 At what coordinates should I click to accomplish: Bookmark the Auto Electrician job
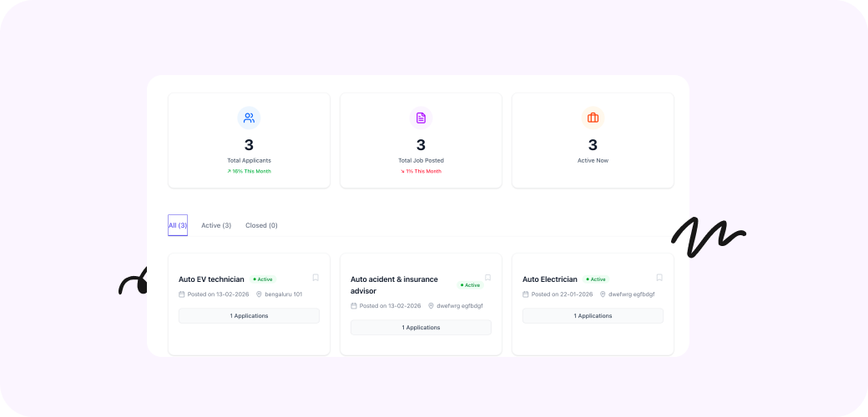pos(659,278)
